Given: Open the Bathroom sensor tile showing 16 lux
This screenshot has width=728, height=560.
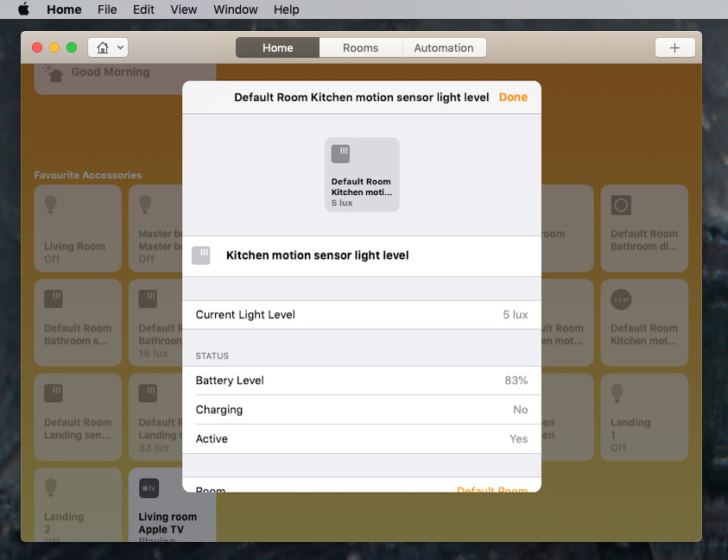Looking at the screenshot, I should (x=155, y=323).
